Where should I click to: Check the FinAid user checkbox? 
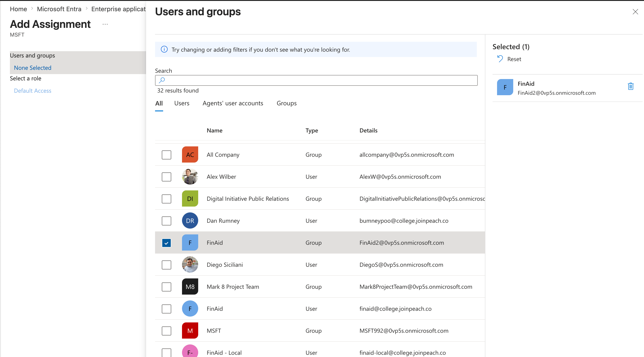pyautogui.click(x=167, y=309)
